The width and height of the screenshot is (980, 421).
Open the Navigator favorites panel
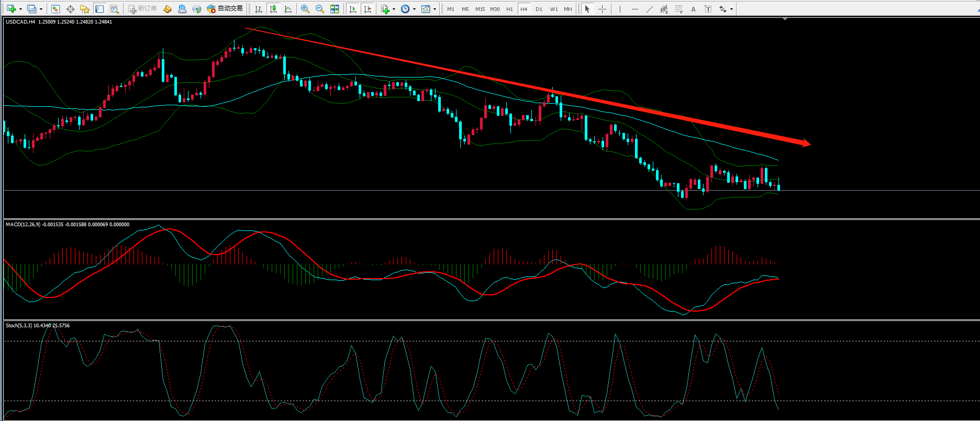(85, 9)
